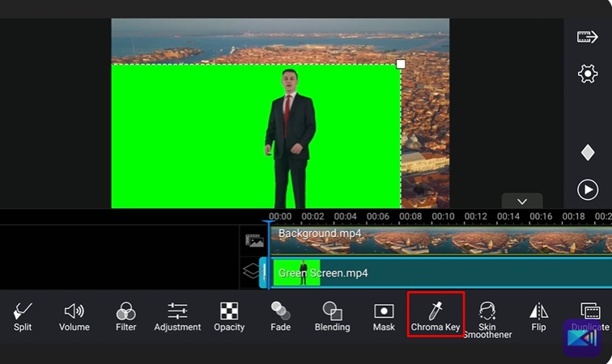Select the Split tool
Screen dimensions: 612x364
pyautogui.click(x=22, y=317)
